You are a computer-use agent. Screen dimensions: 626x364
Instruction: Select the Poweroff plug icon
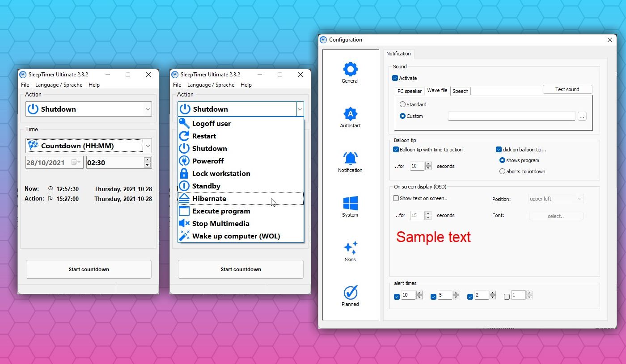pos(184,161)
